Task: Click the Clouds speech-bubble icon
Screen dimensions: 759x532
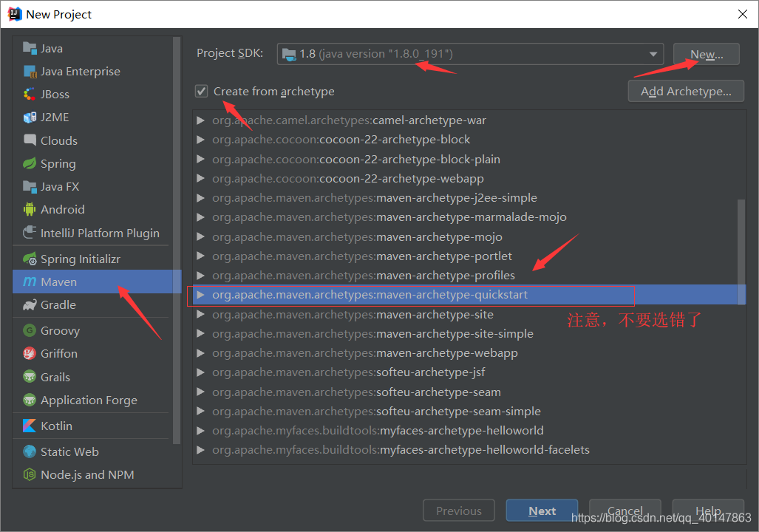Action: [x=30, y=140]
